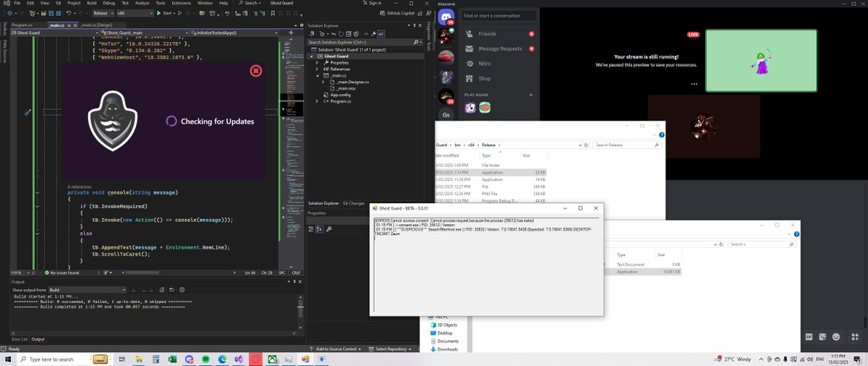This screenshot has height=366, width=868.
Task: Open the Data Sources side panel tab
Action: coord(4,52)
